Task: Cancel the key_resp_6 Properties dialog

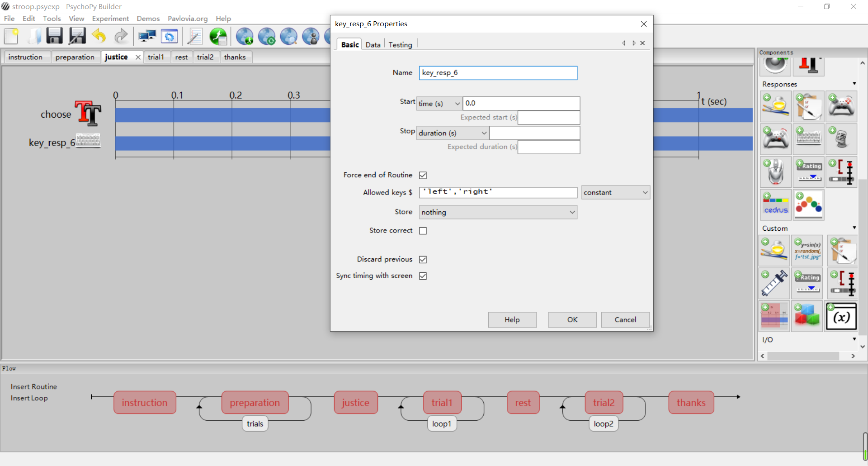Action: tap(625, 320)
